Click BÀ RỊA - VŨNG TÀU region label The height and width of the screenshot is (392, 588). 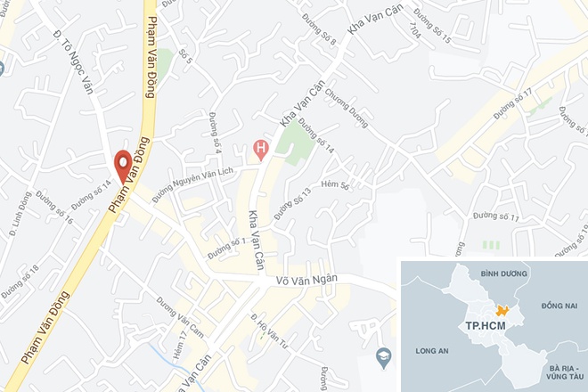coord(565,372)
